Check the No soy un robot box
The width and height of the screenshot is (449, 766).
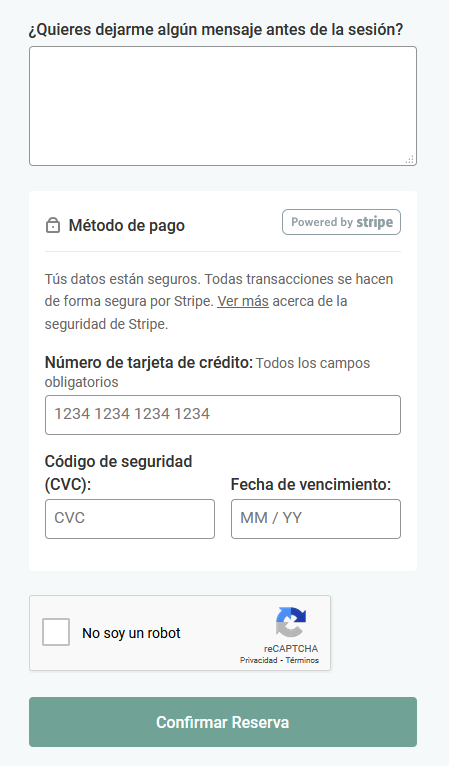pyautogui.click(x=56, y=632)
